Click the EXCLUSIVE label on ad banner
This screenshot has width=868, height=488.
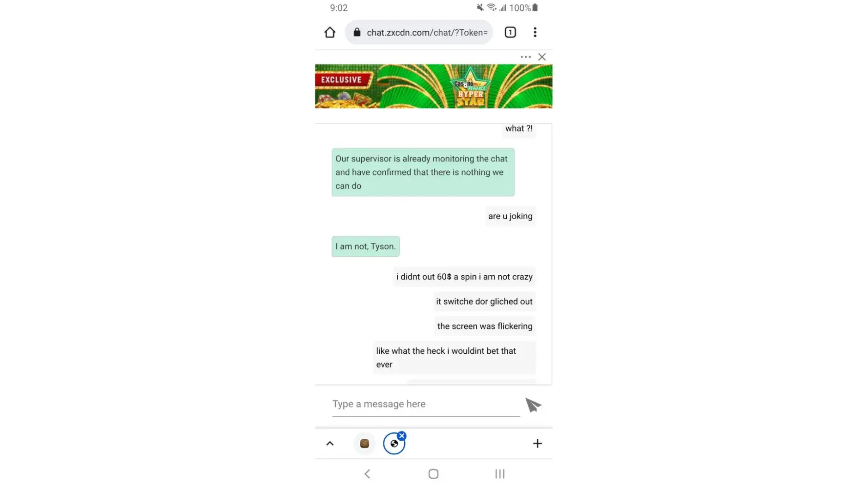point(341,80)
